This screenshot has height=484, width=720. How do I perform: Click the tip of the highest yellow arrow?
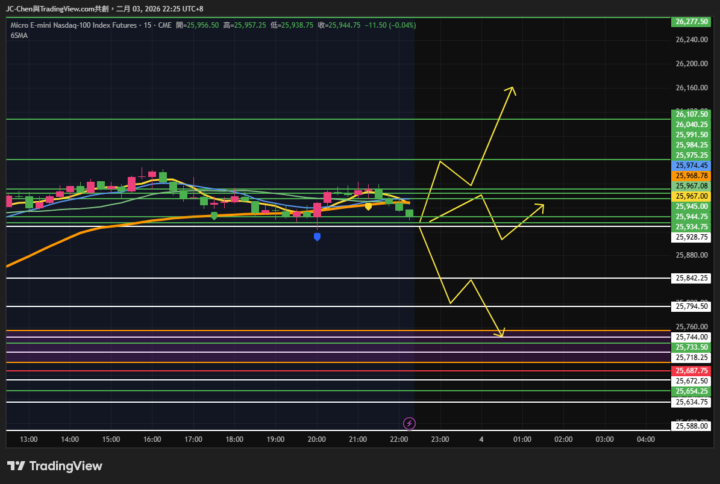pyautogui.click(x=514, y=88)
